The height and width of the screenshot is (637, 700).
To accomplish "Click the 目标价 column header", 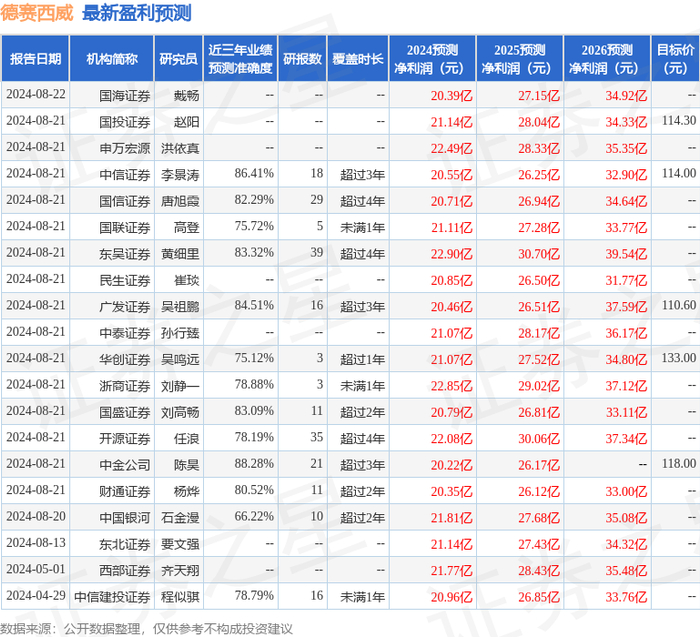I will tap(675, 58).
